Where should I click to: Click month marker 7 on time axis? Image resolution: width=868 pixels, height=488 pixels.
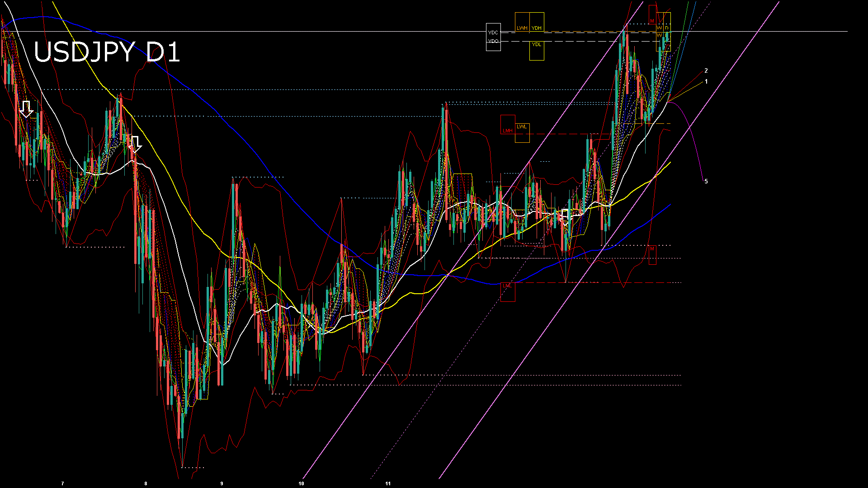[x=62, y=483]
